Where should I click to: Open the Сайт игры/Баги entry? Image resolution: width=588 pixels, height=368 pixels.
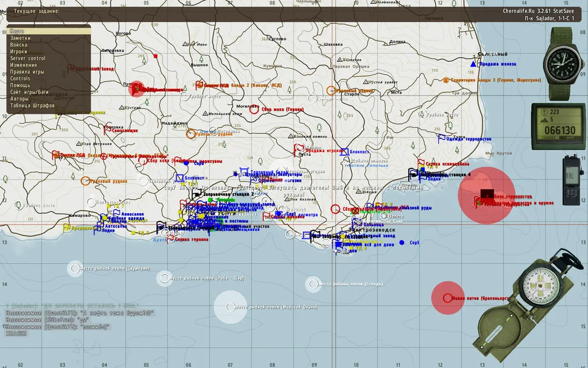tap(29, 92)
